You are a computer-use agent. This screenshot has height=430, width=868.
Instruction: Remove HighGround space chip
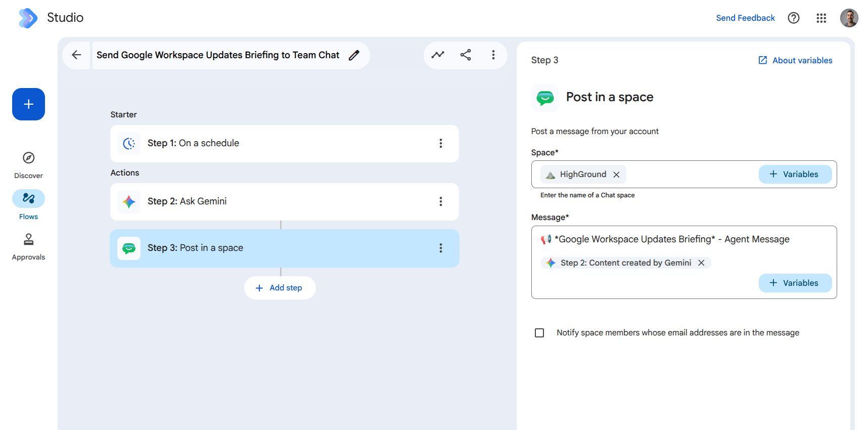[616, 175]
